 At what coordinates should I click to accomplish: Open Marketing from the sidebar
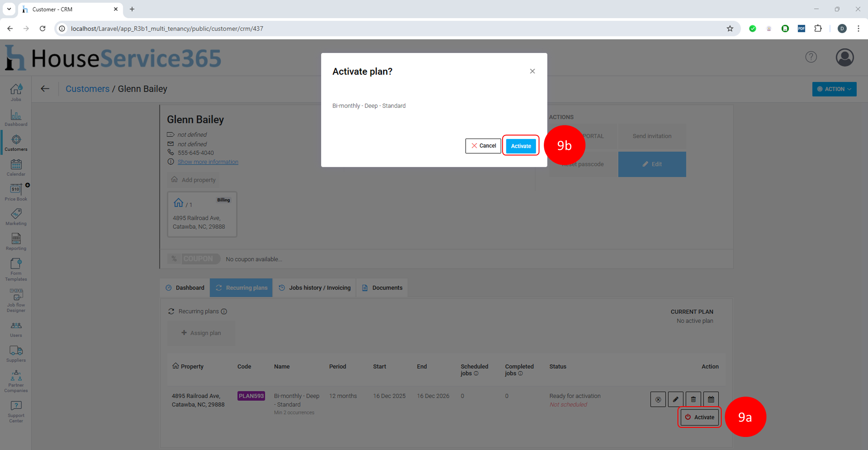16,217
